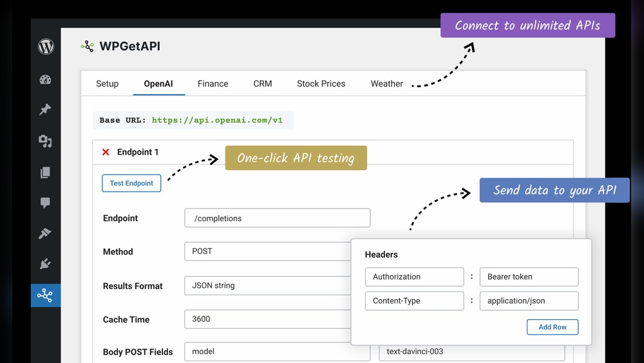Open Comments via the speech bubble icon

[x=45, y=202]
